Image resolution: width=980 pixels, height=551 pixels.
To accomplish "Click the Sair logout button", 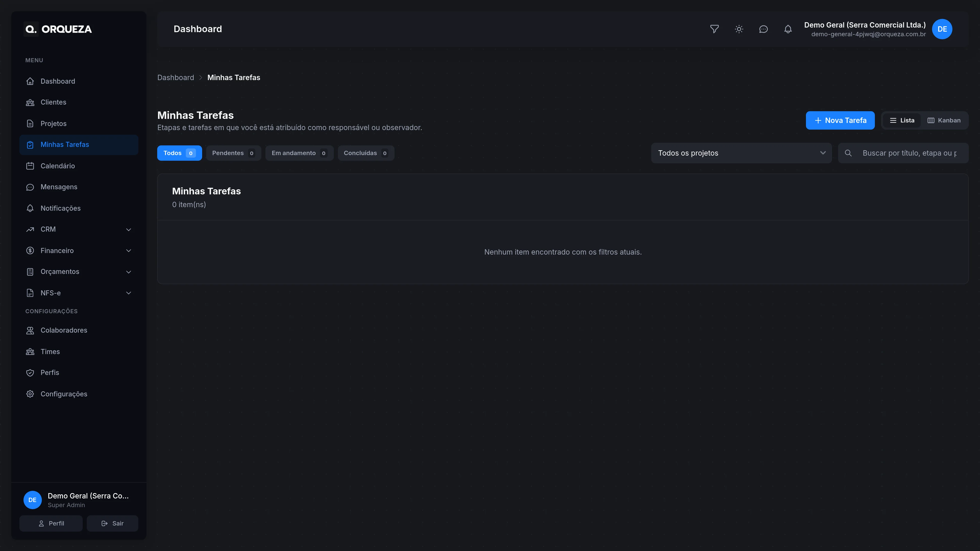I will click(x=112, y=524).
